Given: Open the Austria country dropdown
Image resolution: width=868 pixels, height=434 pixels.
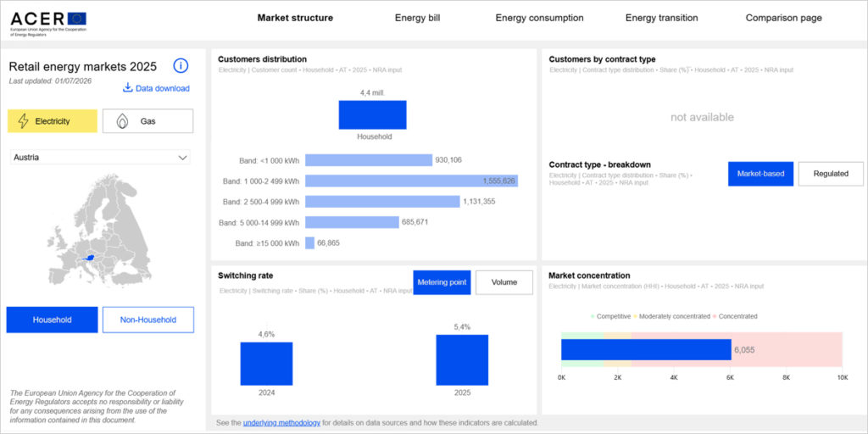Looking at the screenshot, I should coord(100,157).
